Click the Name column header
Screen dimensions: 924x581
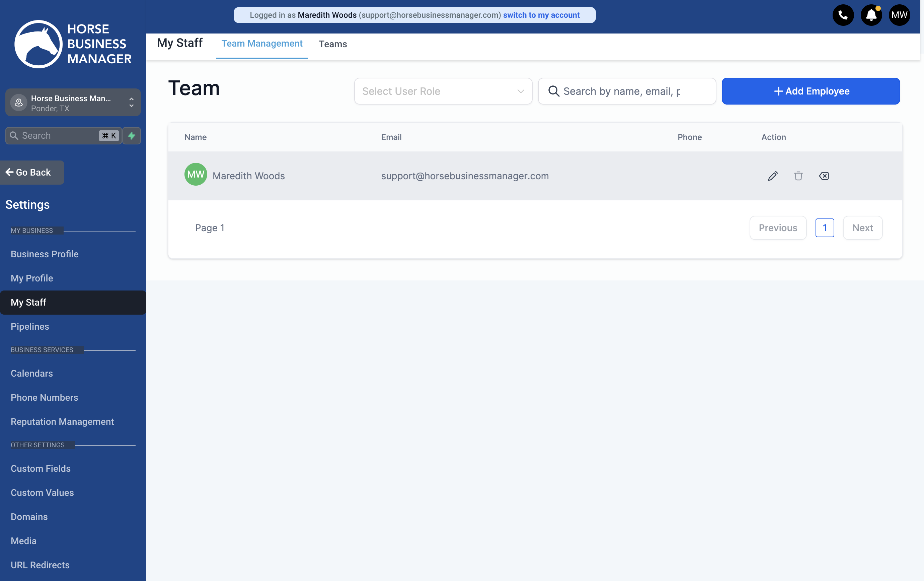pos(195,137)
